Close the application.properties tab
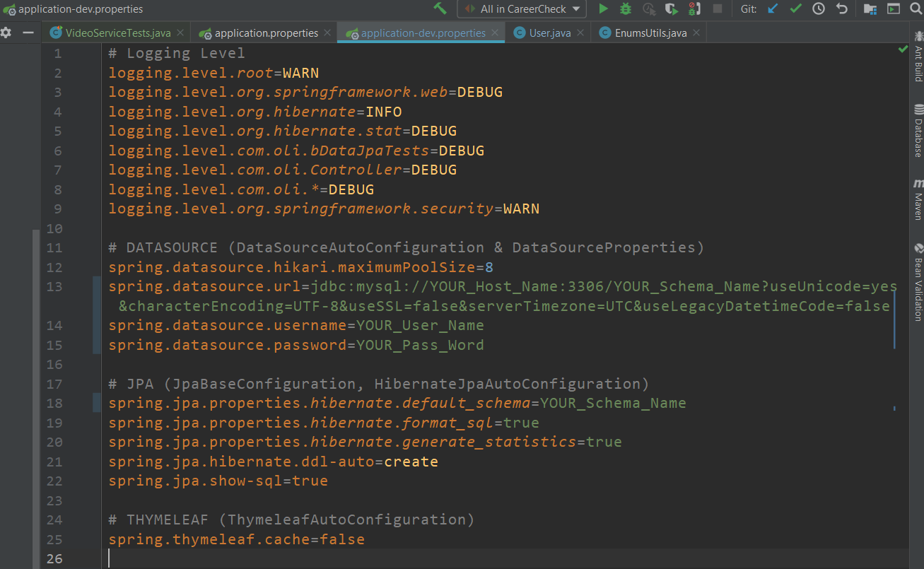The width and height of the screenshot is (924, 569). point(327,32)
